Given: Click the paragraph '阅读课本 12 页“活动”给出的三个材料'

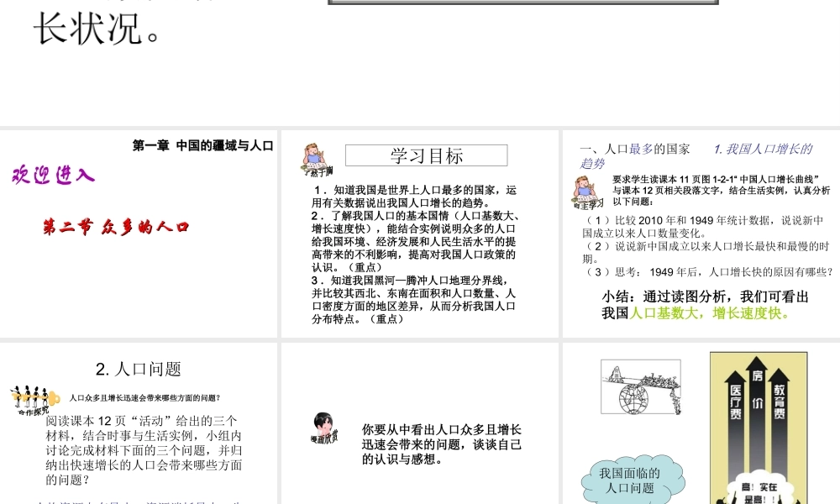Looking at the screenshot, I should point(144,450).
